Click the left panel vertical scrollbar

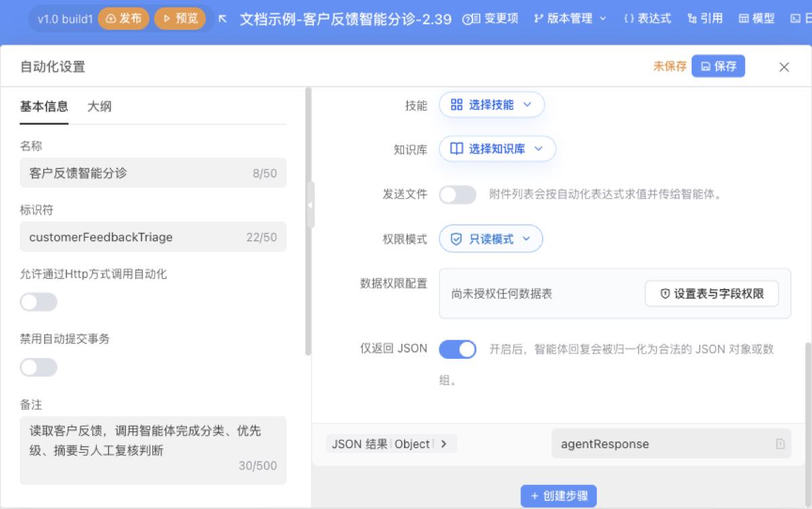pos(309,221)
